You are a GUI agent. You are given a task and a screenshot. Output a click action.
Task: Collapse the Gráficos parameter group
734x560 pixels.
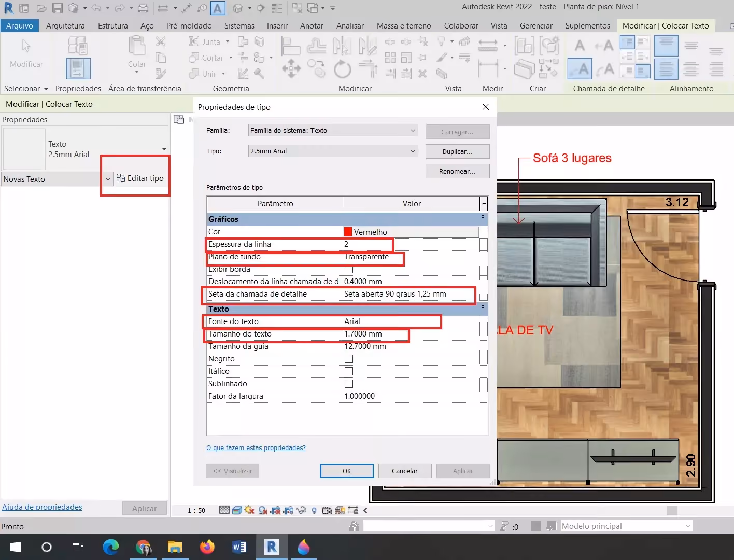pos(483,218)
